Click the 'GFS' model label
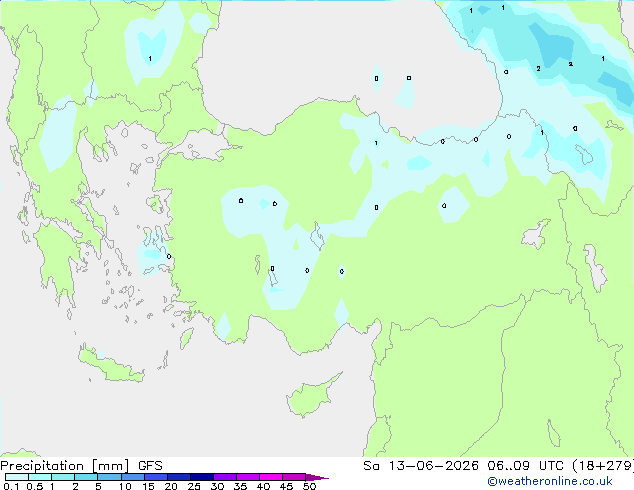The width and height of the screenshot is (634, 490). [150, 466]
